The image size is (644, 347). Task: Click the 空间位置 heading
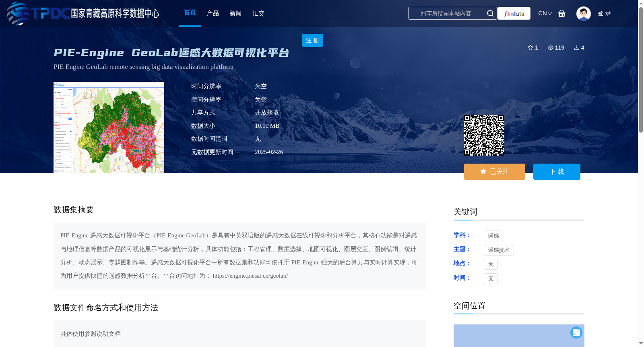coord(469,306)
